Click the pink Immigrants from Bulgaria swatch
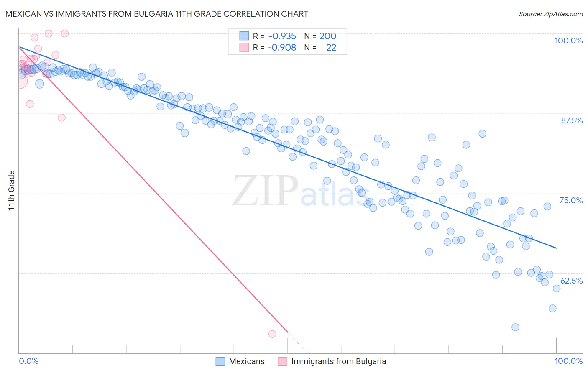This screenshot has height=373, width=588. point(283,361)
